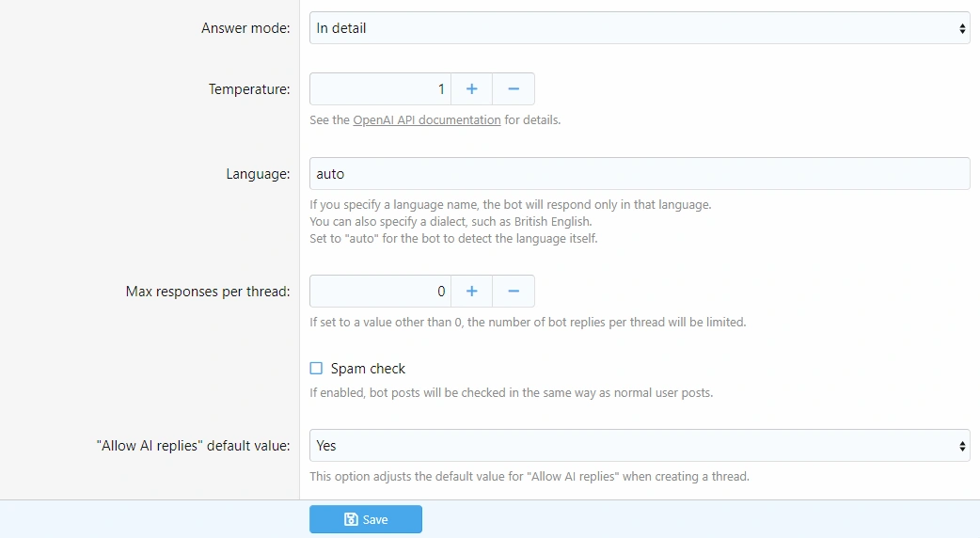Image resolution: width=980 pixels, height=538 pixels.
Task: Enable the Spam check checkbox
Action: click(316, 369)
